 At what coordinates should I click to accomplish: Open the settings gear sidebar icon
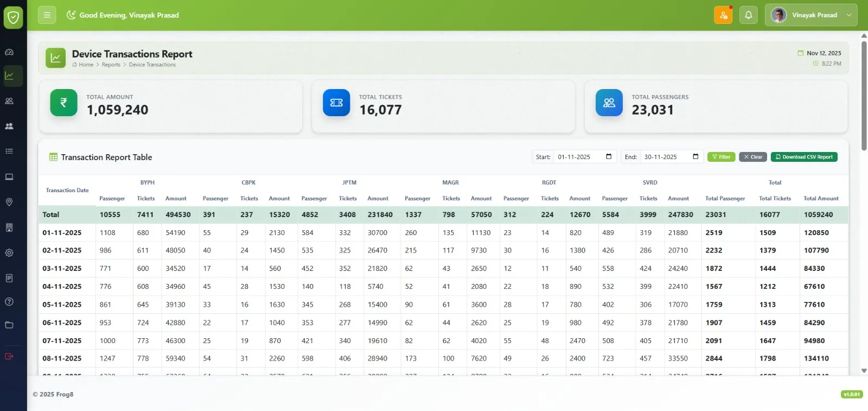pos(9,253)
